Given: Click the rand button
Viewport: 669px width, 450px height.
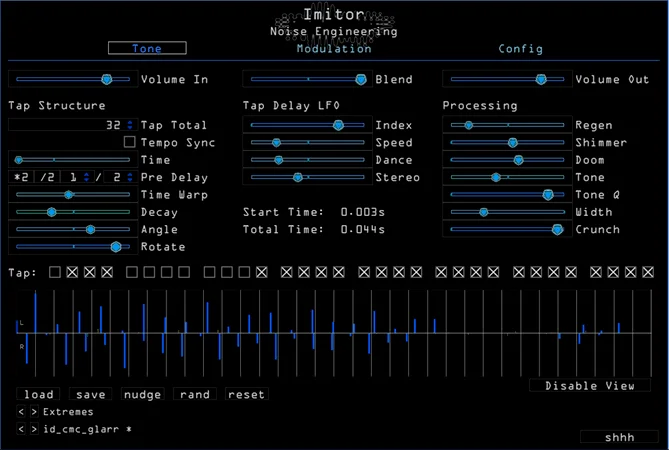Looking at the screenshot, I should pos(195,394).
